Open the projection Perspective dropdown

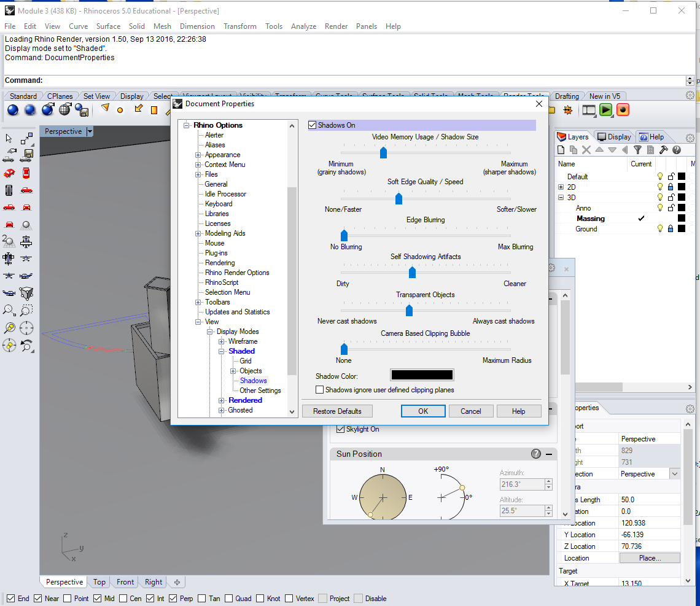click(675, 474)
